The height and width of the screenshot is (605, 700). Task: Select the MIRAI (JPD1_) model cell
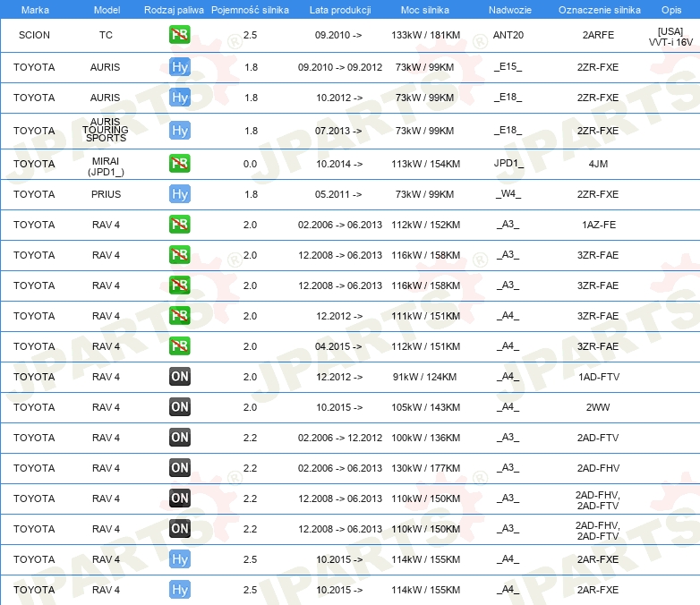[106, 165]
